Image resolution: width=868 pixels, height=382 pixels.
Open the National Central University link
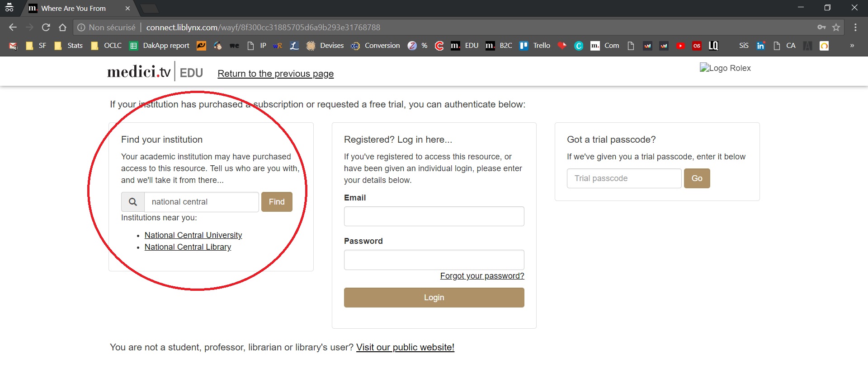coord(193,235)
